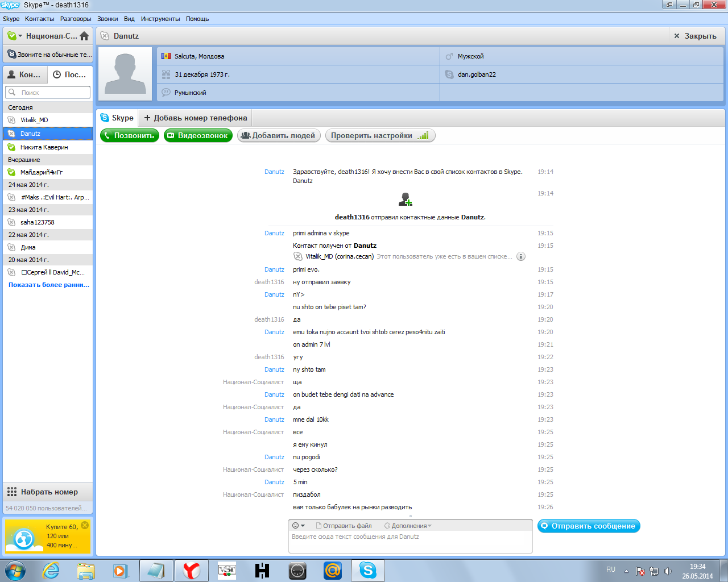Viewport: 728px width, 582px height.
Task: Open the online status dropdown
Action: [15, 36]
